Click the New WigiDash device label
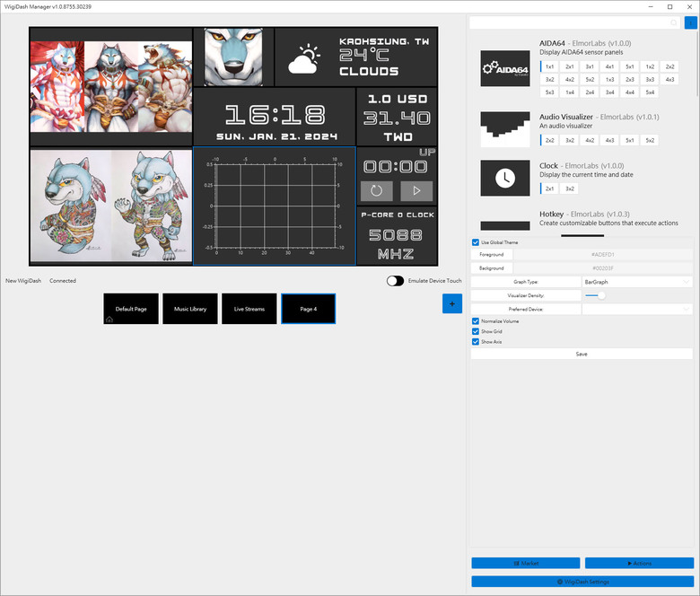Image resolution: width=700 pixels, height=596 pixels. tap(23, 281)
